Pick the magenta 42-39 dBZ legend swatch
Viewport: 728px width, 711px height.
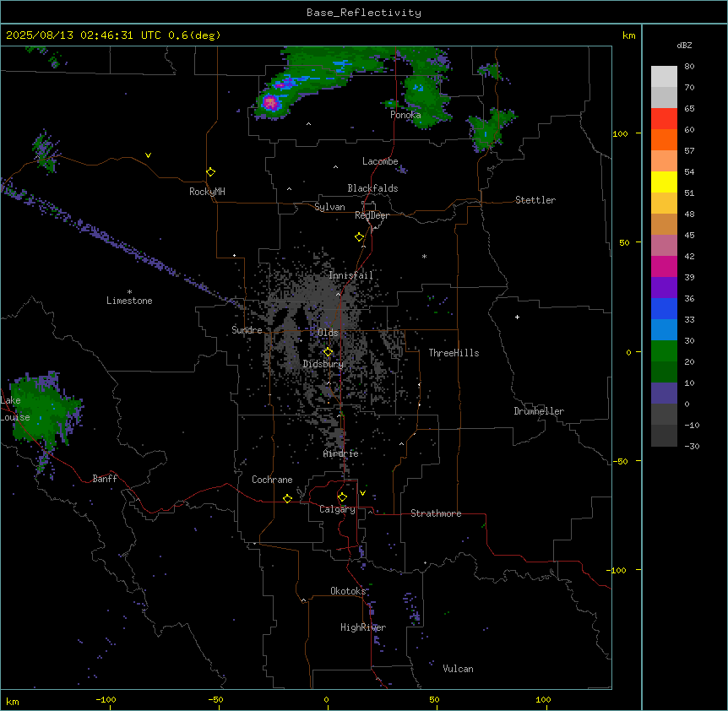(664, 266)
